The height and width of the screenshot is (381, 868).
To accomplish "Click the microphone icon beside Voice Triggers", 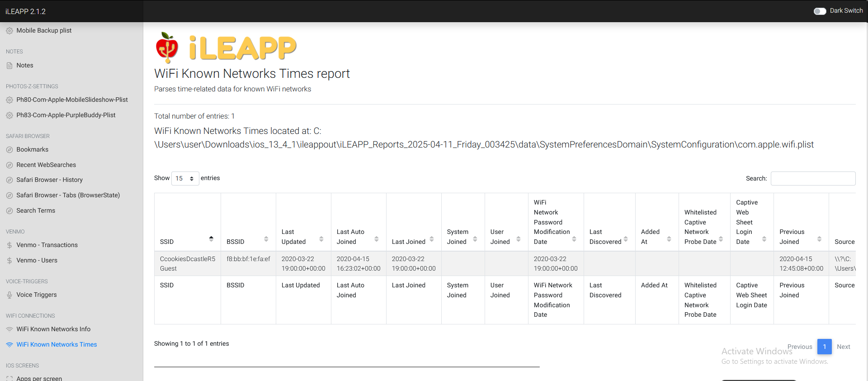I will pos(9,295).
